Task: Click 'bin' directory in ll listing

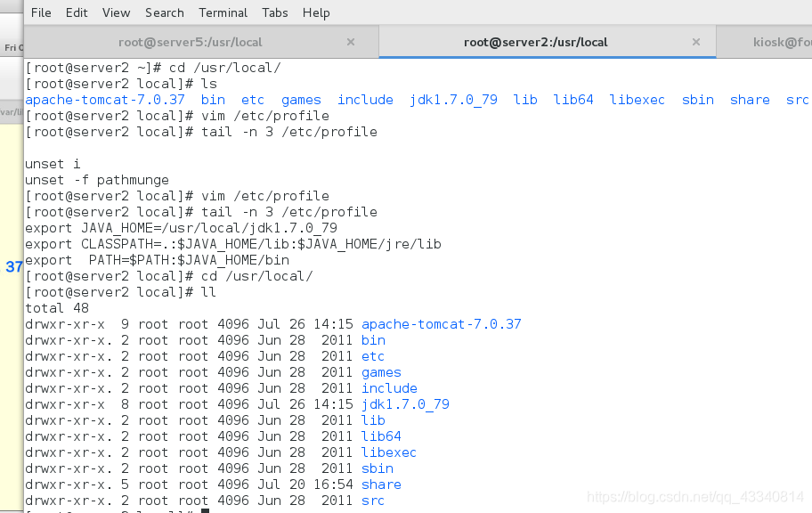Action: 373,340
